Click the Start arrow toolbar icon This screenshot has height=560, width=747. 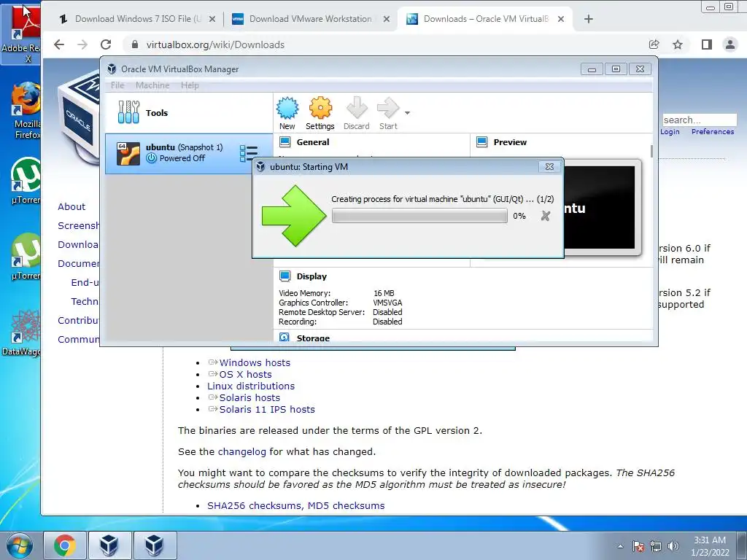[388, 113]
